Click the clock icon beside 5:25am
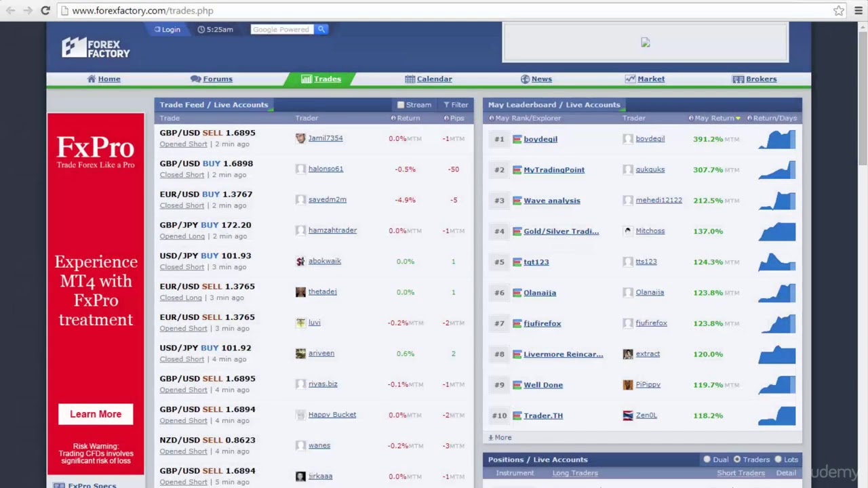Image resolution: width=868 pixels, height=488 pixels. coord(201,29)
